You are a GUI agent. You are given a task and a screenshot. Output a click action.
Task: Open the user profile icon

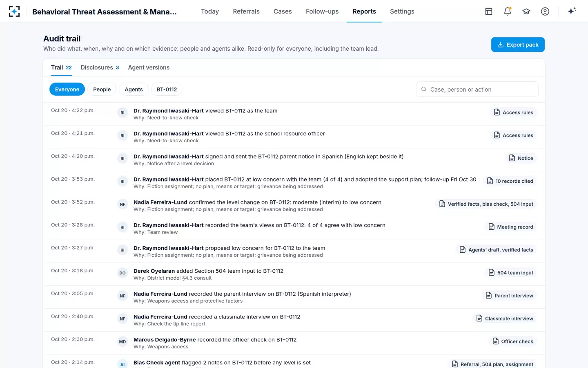click(545, 11)
